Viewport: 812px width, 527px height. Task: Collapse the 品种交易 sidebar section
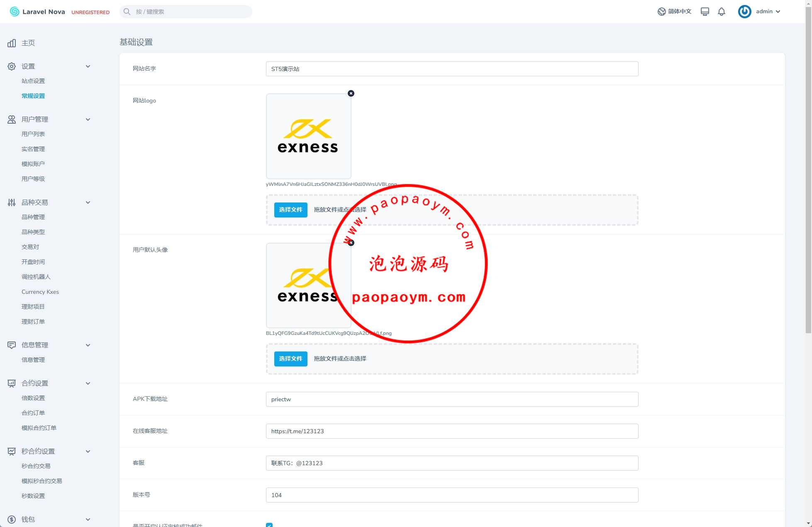point(88,203)
